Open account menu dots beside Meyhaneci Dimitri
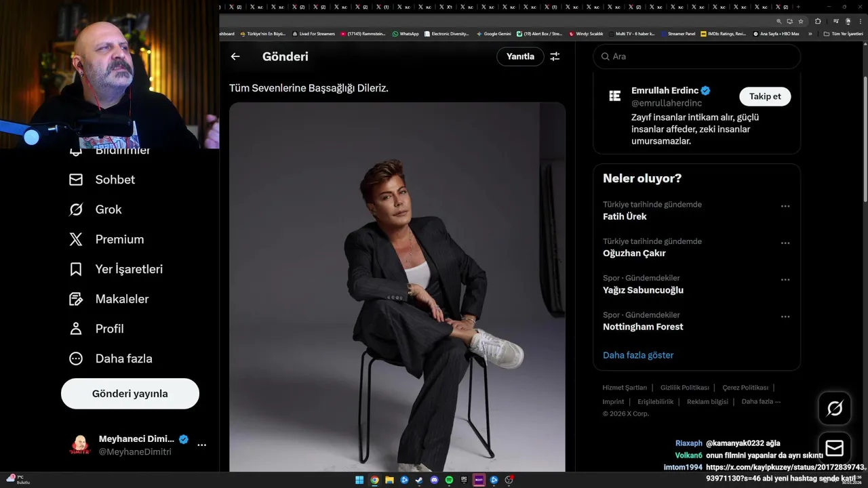The width and height of the screenshot is (868, 488). [x=201, y=445]
